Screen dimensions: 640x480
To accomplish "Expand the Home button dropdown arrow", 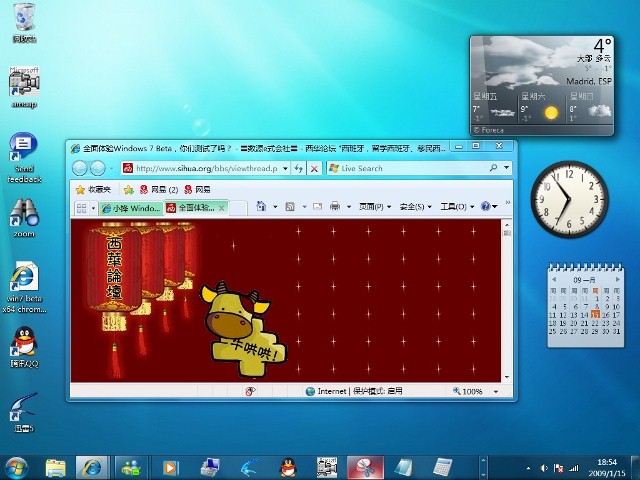I will coord(275,207).
